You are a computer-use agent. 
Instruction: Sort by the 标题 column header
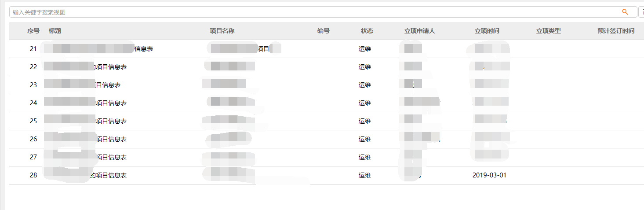click(x=55, y=31)
